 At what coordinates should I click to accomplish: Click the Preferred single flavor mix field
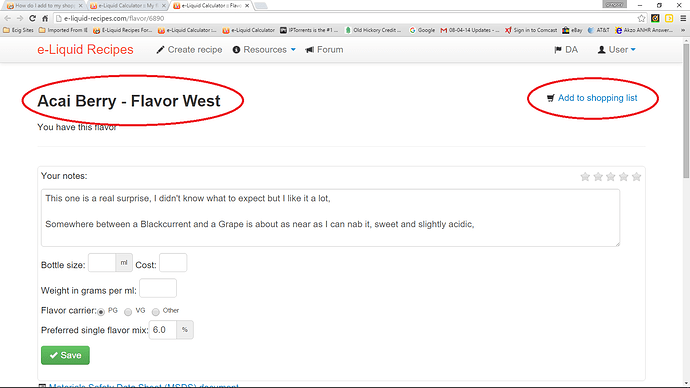163,330
